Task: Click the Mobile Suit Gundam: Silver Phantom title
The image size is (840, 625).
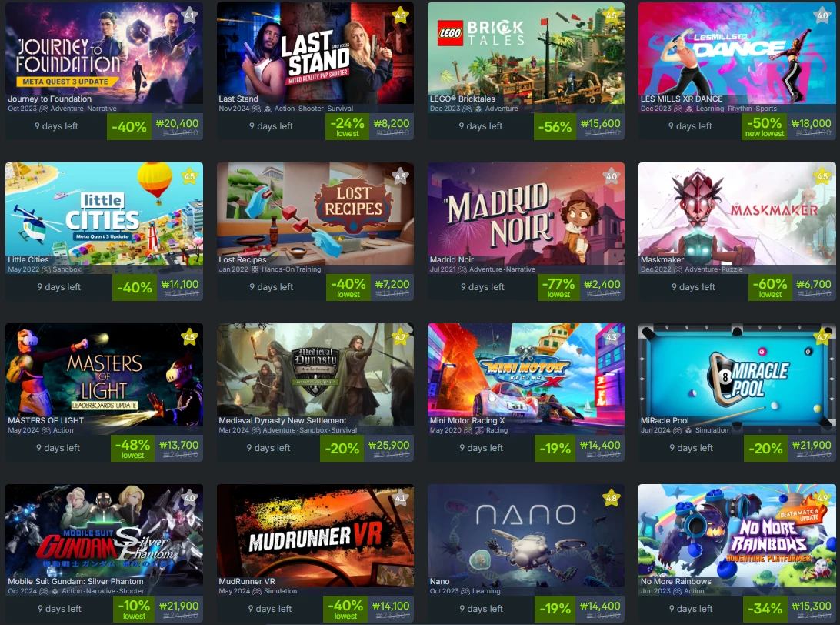Action: coord(75,581)
